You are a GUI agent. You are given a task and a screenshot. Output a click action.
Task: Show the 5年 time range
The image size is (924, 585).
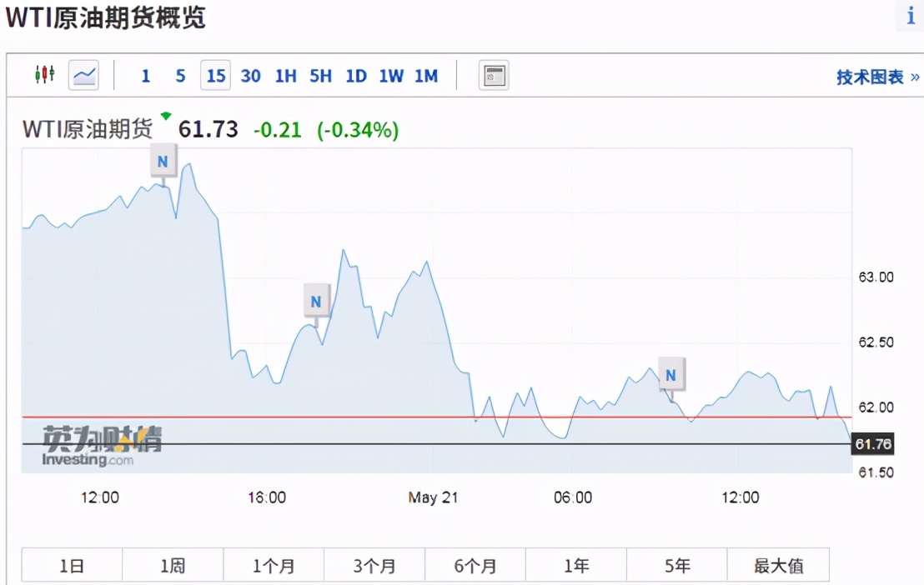[x=677, y=566]
